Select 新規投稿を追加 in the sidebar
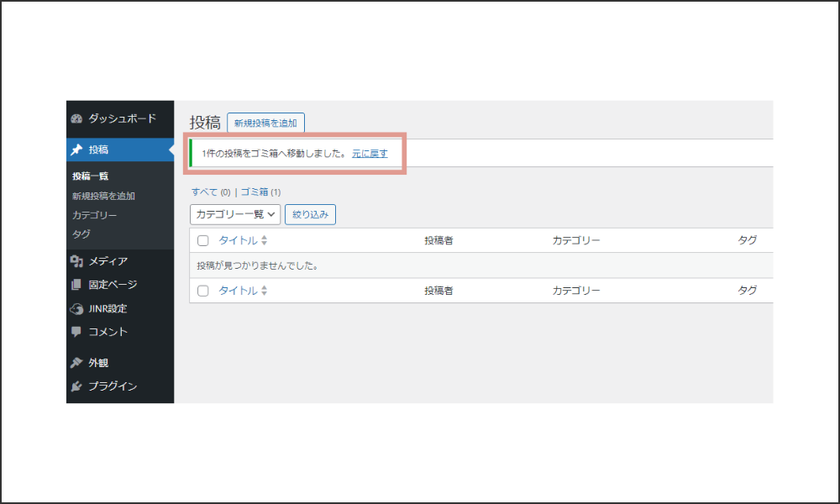 (x=104, y=196)
